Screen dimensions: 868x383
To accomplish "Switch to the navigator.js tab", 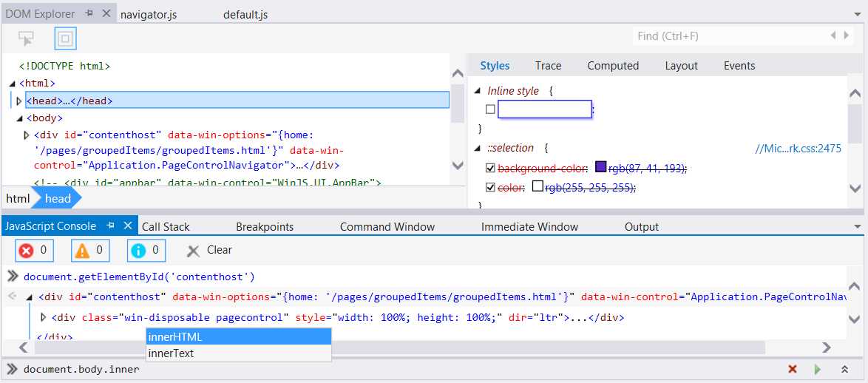I will tap(149, 15).
